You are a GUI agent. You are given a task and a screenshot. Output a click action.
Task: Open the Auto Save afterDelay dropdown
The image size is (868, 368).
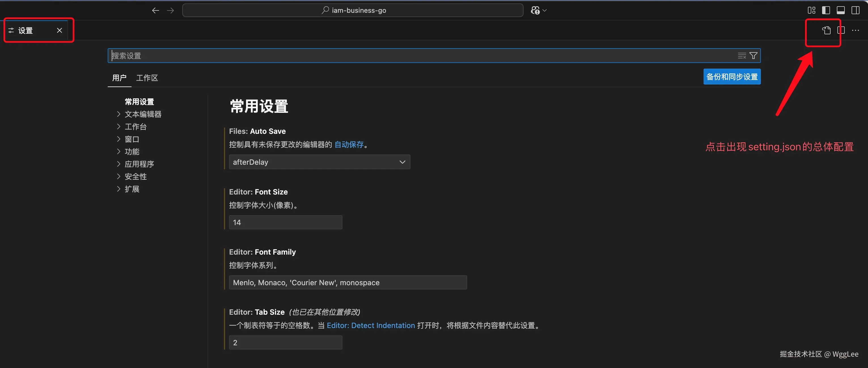[319, 162]
